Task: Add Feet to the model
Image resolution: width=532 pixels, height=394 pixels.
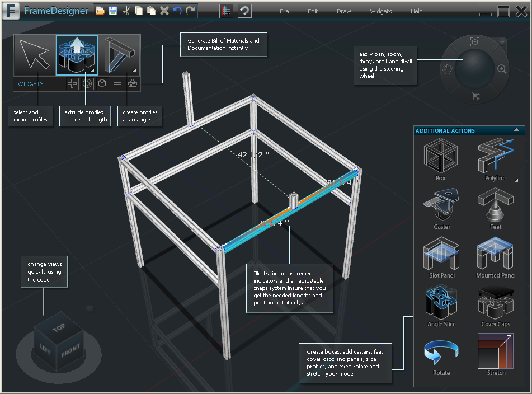Action: click(495, 209)
